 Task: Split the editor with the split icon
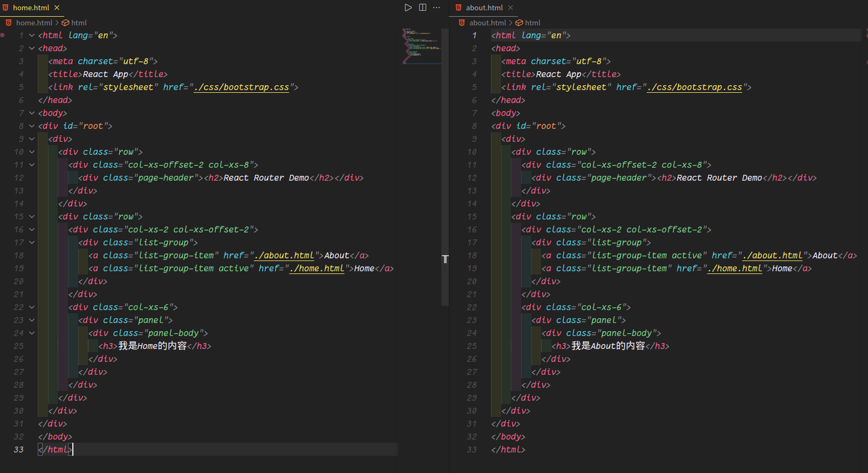point(422,8)
